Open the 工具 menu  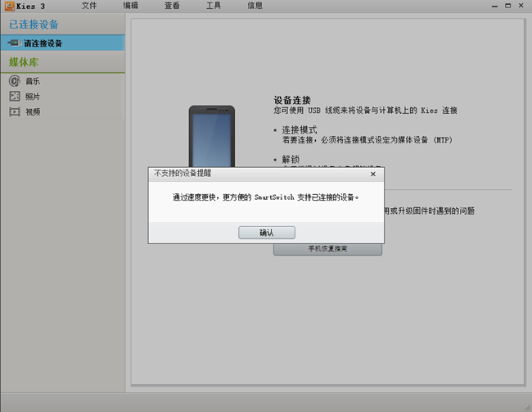pyautogui.click(x=214, y=6)
